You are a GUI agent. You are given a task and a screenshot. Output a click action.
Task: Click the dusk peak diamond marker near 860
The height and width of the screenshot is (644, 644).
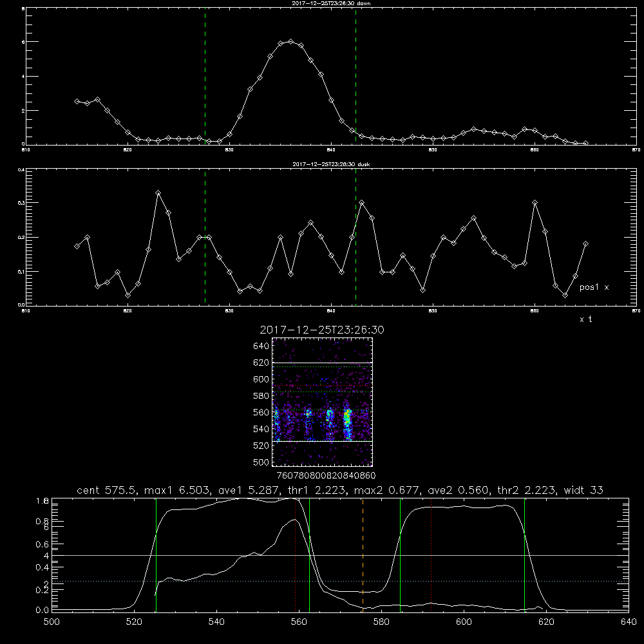coord(535,202)
